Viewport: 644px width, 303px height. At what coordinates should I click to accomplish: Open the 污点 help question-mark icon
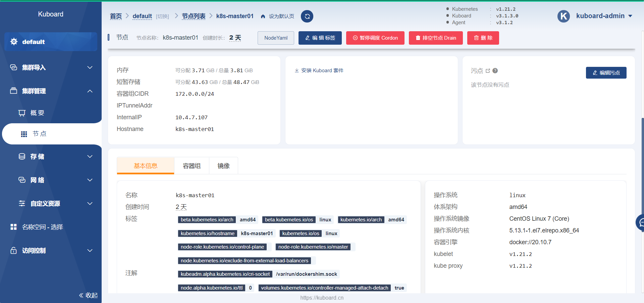coord(495,71)
